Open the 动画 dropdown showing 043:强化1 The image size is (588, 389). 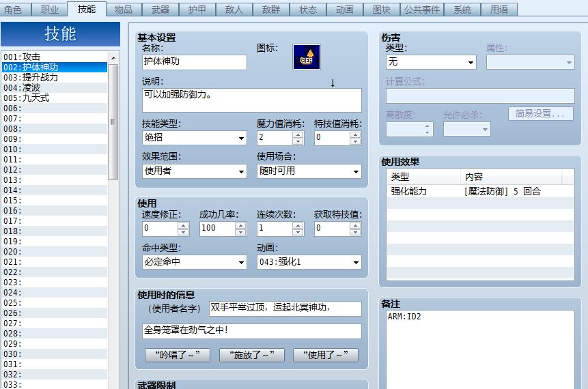[309, 262]
